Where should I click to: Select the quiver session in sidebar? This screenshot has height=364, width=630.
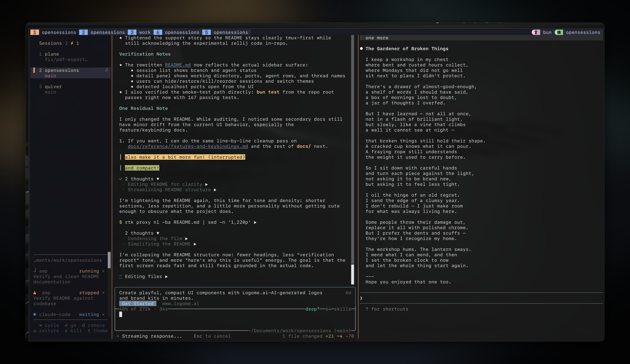click(53, 87)
